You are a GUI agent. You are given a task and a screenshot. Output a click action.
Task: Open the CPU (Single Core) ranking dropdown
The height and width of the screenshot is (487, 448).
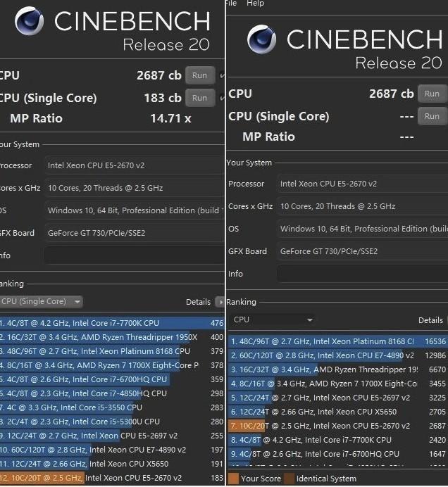click(41, 302)
